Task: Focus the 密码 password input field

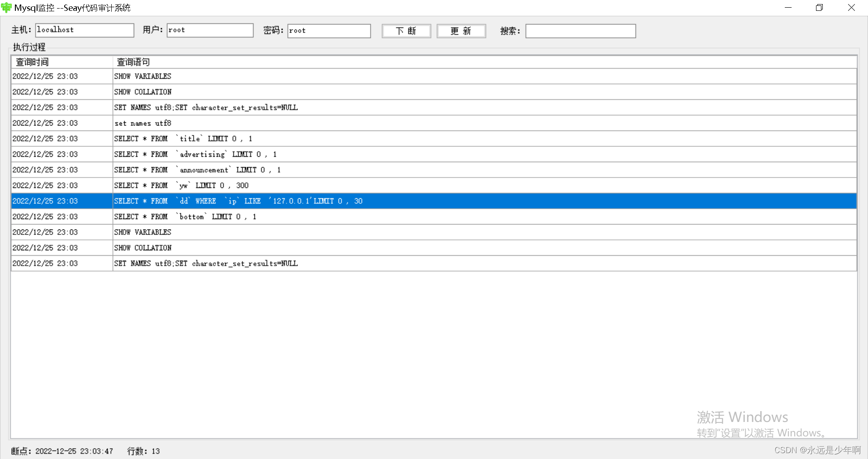Action: tap(329, 31)
